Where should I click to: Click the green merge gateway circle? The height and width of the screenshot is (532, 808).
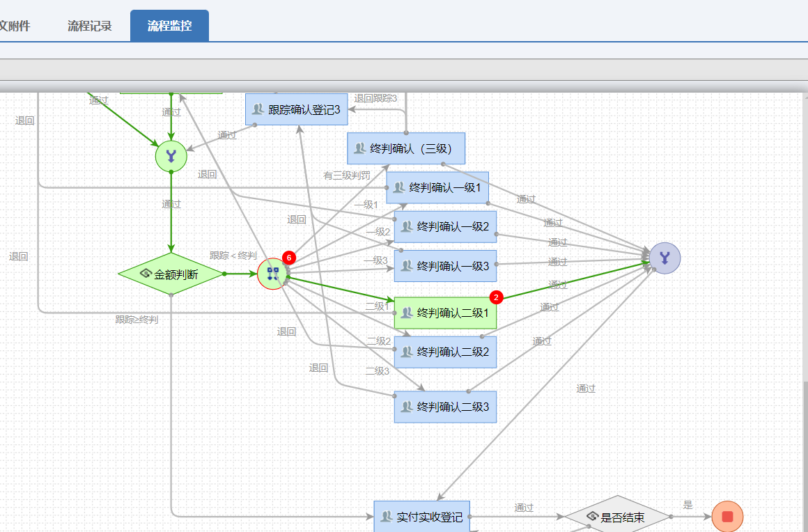(x=171, y=156)
